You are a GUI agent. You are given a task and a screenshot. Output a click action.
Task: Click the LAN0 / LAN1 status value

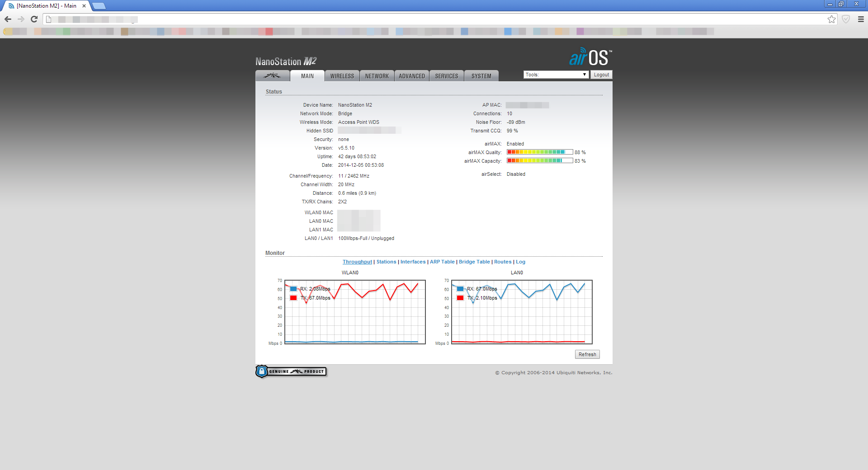click(x=366, y=238)
